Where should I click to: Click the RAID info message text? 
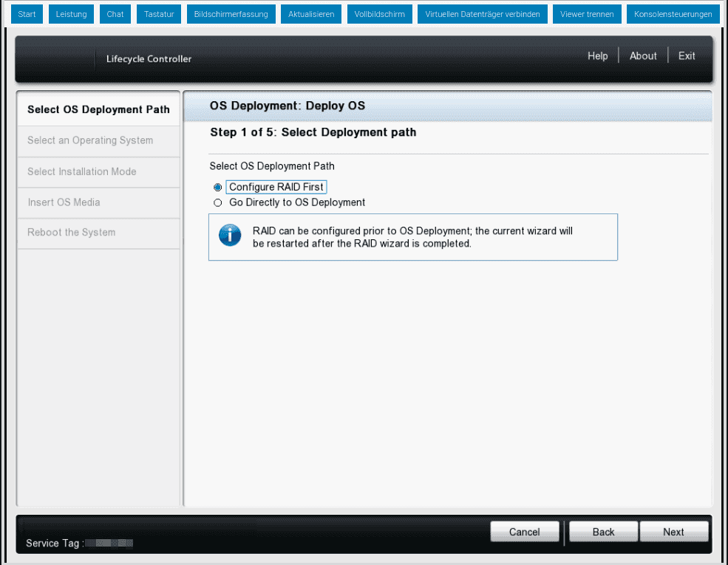(412, 237)
